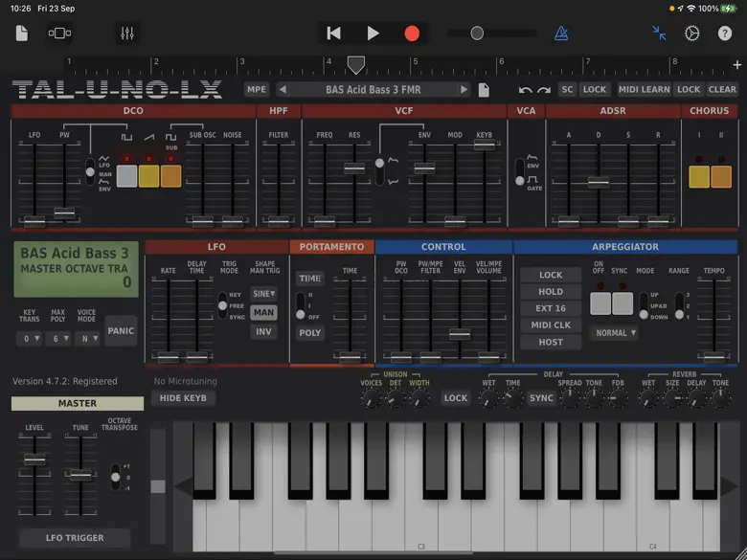
Task: Click the undo arrow in TAL-U-NO-LX
Action: click(525, 90)
